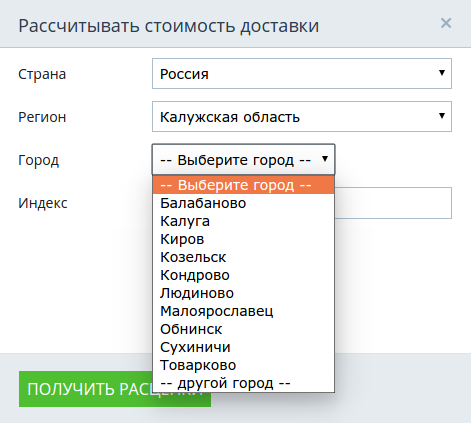The height and width of the screenshot is (423, 471).
Task: Choose the '-- другой город --' option
Action: pyautogui.click(x=243, y=383)
